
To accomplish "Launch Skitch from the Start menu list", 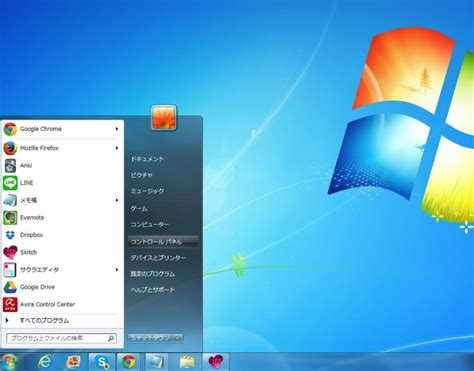I will coord(62,252).
